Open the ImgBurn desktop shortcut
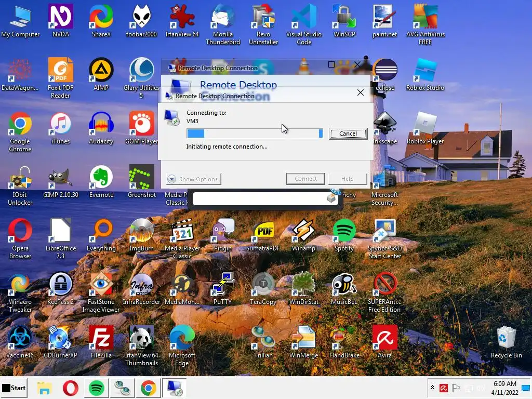This screenshot has width=532, height=399. [x=141, y=235]
